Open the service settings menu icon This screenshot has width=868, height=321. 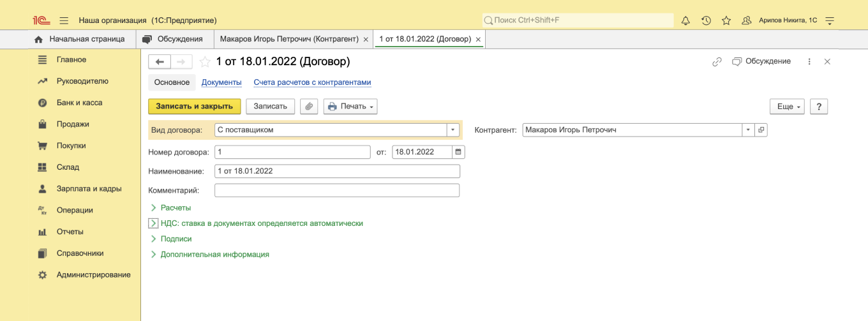point(830,20)
